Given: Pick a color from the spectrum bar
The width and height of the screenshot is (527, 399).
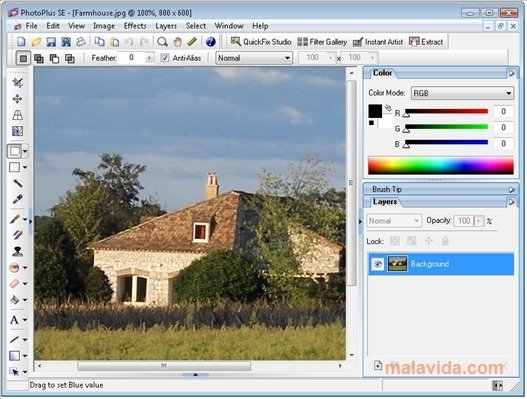Looking at the screenshot, I should point(441,165).
